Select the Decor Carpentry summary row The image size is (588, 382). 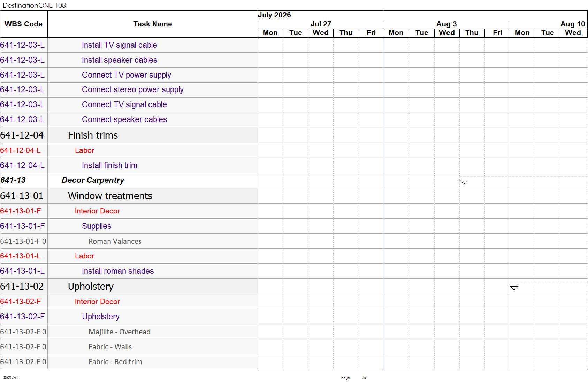point(93,180)
